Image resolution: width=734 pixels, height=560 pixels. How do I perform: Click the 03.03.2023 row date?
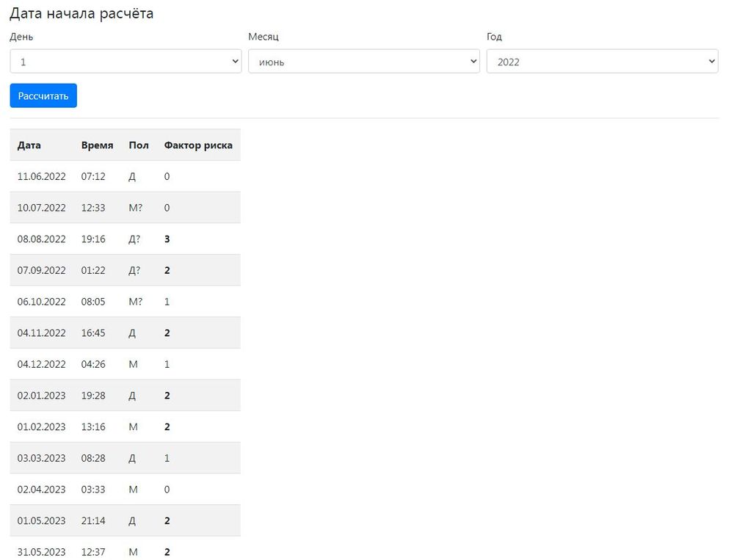point(42,458)
